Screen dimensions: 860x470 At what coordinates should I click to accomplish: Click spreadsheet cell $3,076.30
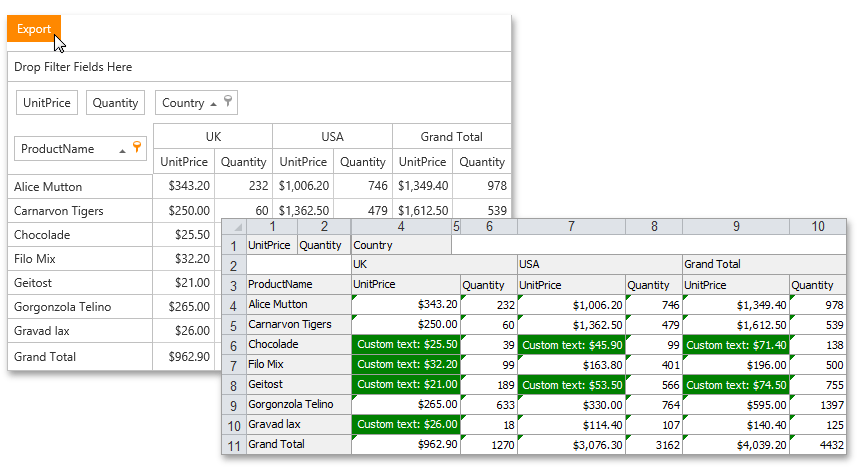tap(571, 445)
